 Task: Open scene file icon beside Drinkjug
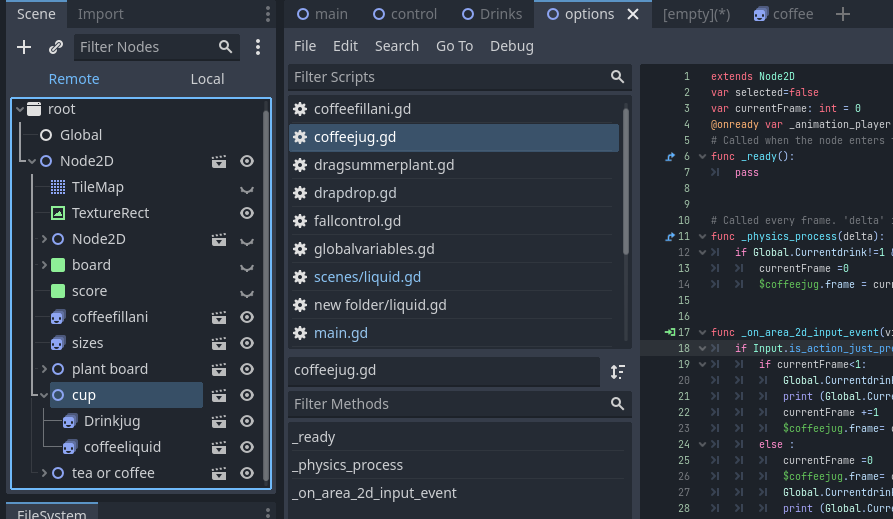pos(219,422)
